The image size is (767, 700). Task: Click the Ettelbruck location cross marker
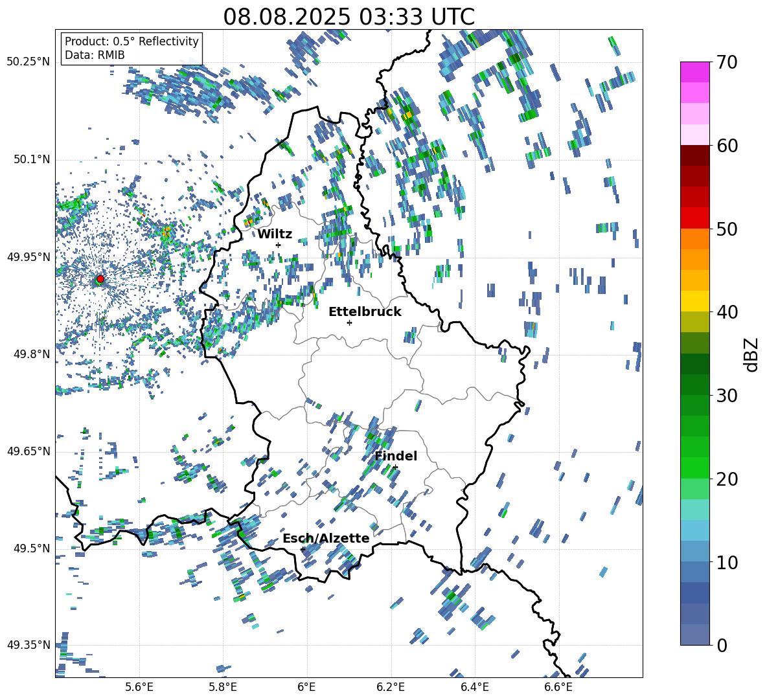[349, 322]
